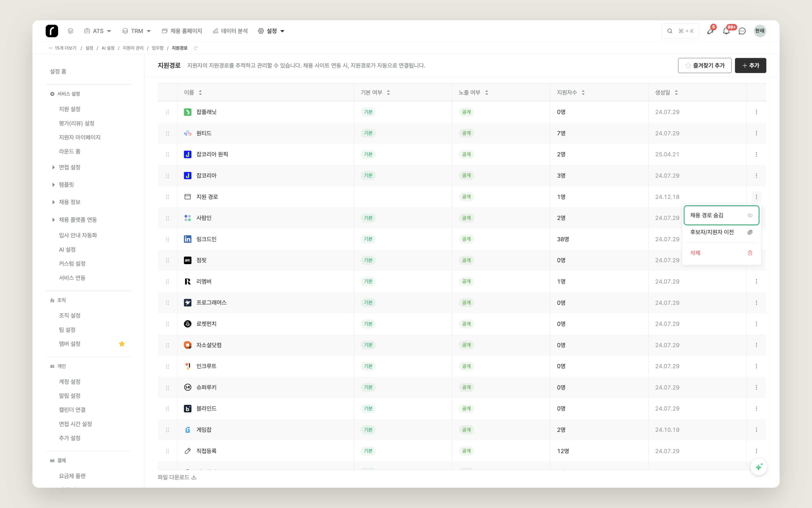Open the AI sparkle floating button
812x508 pixels.
(x=759, y=467)
